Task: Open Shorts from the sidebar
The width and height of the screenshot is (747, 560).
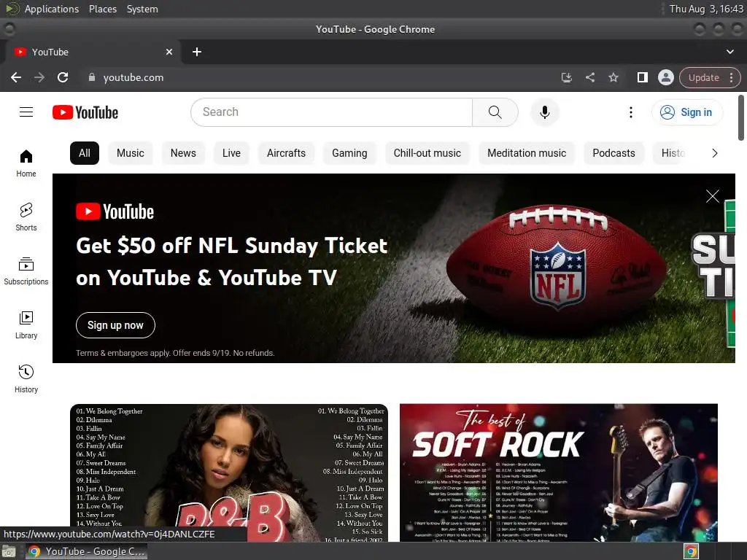Action: click(26, 217)
